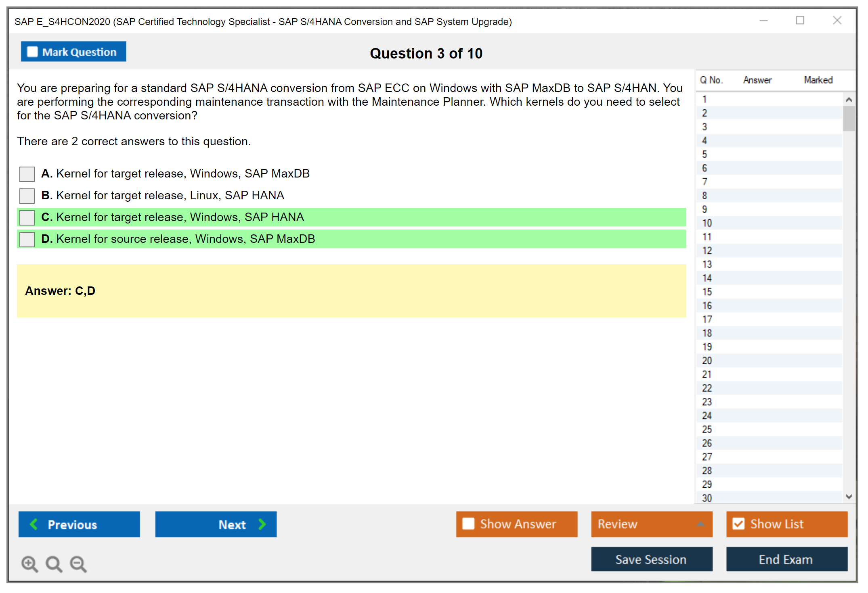Check answer option A, Windows SAP MaxDB
Viewport: 868px width, 593px height.
tap(27, 174)
